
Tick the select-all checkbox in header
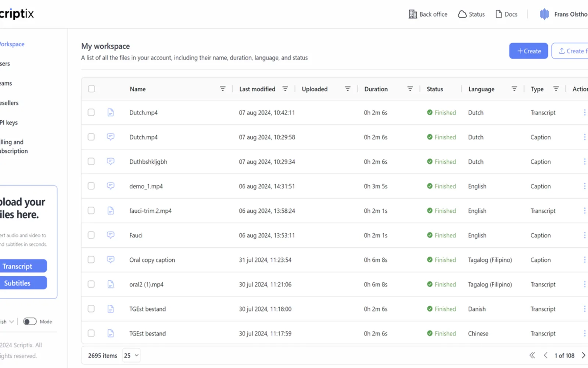(92, 89)
